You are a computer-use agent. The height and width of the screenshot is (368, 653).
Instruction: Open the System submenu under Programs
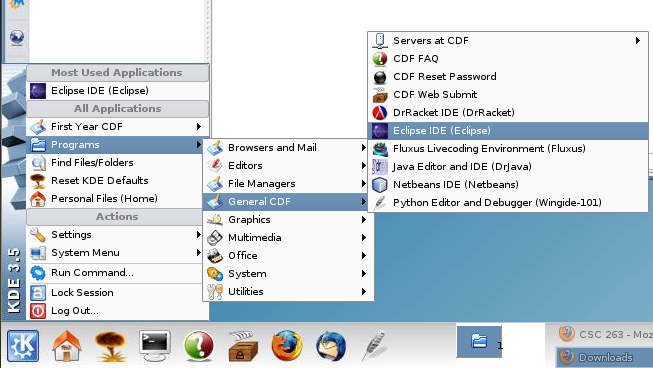pos(287,274)
